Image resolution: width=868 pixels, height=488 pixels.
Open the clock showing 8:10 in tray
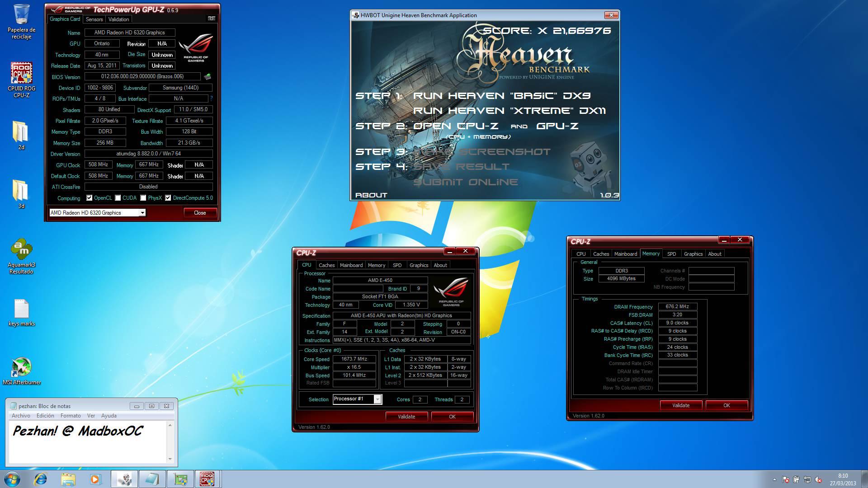(843, 479)
